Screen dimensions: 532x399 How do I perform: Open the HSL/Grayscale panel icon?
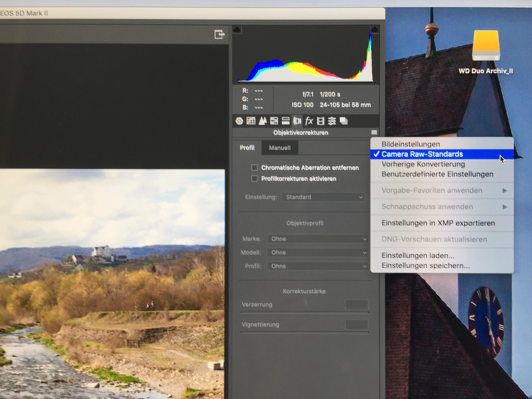point(274,121)
